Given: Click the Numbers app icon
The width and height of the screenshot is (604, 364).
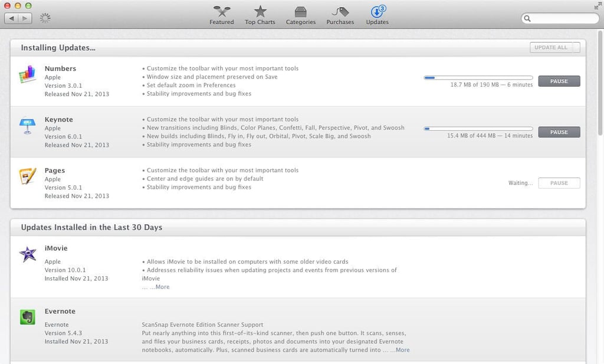Looking at the screenshot, I should (27, 74).
